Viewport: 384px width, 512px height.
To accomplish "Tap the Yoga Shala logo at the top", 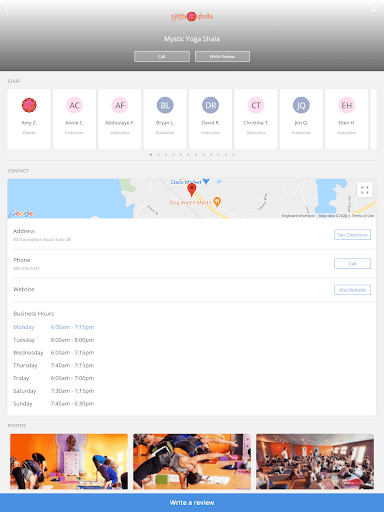I will [192, 16].
